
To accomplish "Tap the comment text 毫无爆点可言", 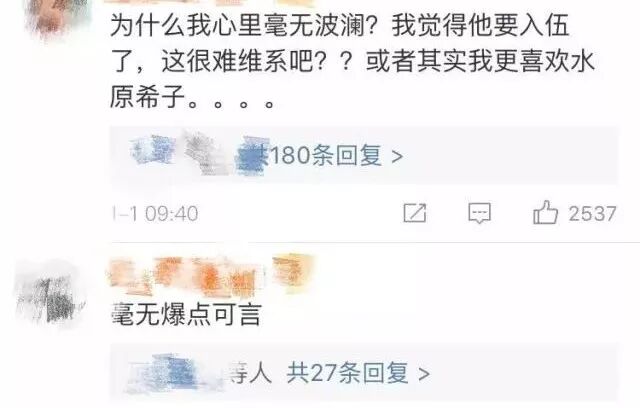I will (186, 315).
